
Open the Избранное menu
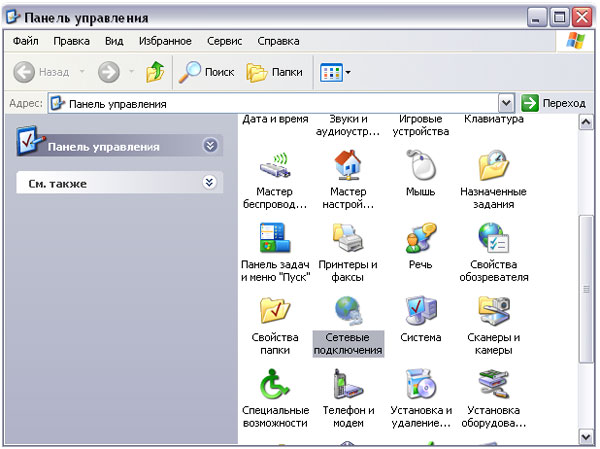[x=165, y=41]
